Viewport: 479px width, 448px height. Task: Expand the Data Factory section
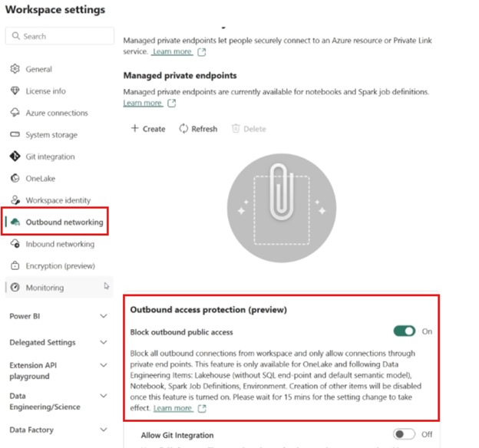click(x=104, y=430)
